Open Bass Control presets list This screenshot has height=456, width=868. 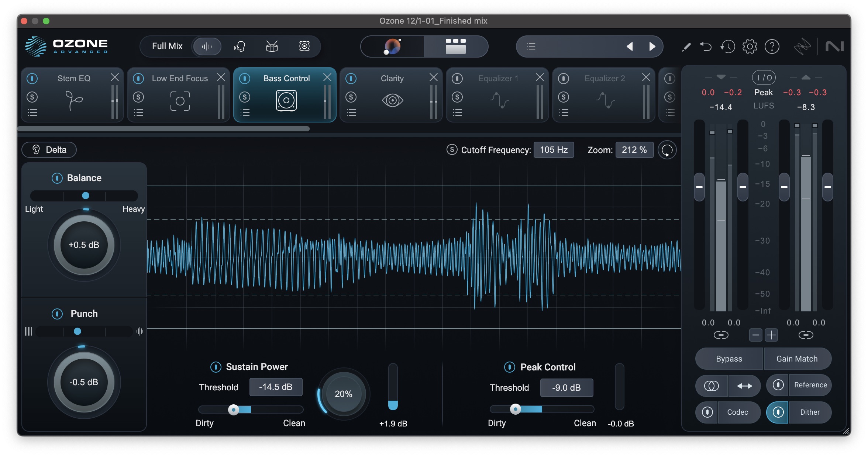click(x=245, y=113)
